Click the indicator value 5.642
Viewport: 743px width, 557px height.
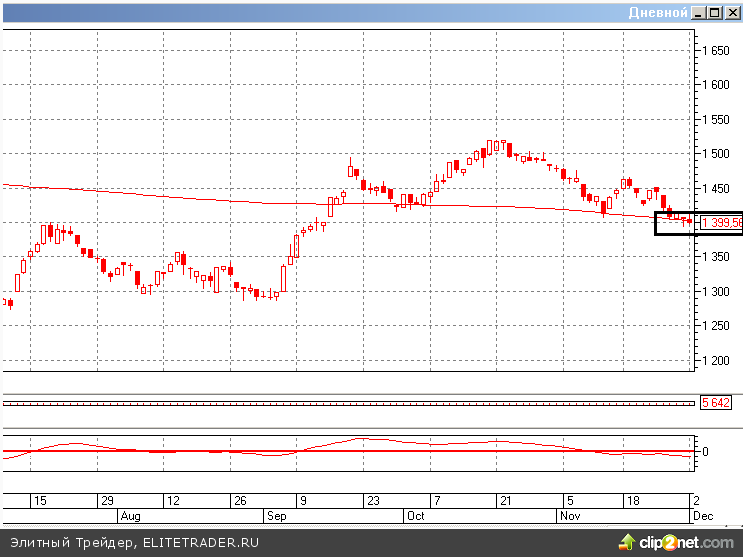pos(715,403)
